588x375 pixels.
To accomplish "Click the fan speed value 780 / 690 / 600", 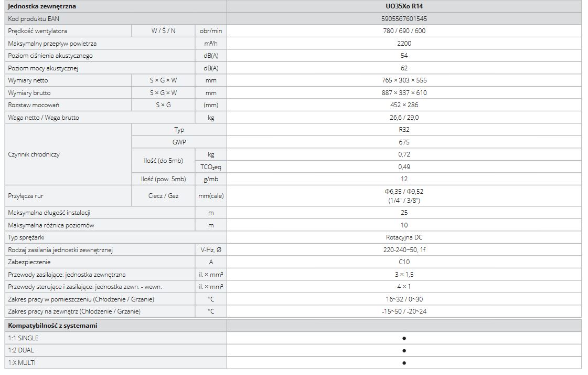I will pyautogui.click(x=403, y=31).
